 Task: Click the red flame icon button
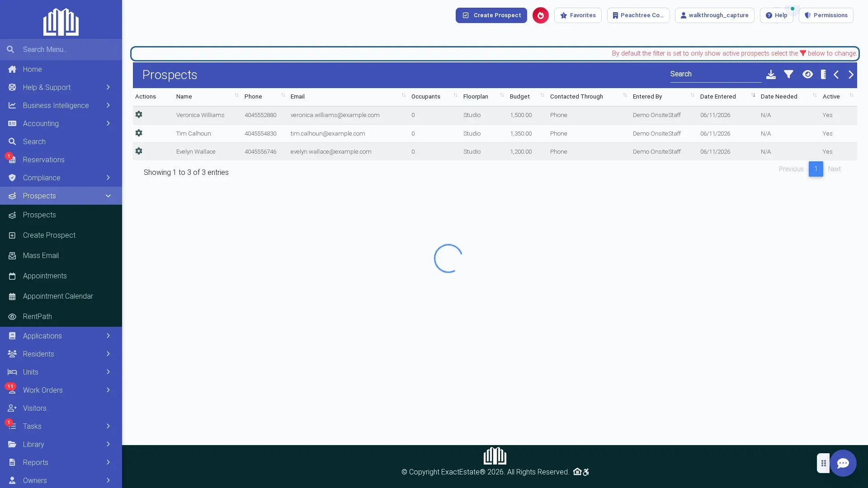[x=540, y=15]
